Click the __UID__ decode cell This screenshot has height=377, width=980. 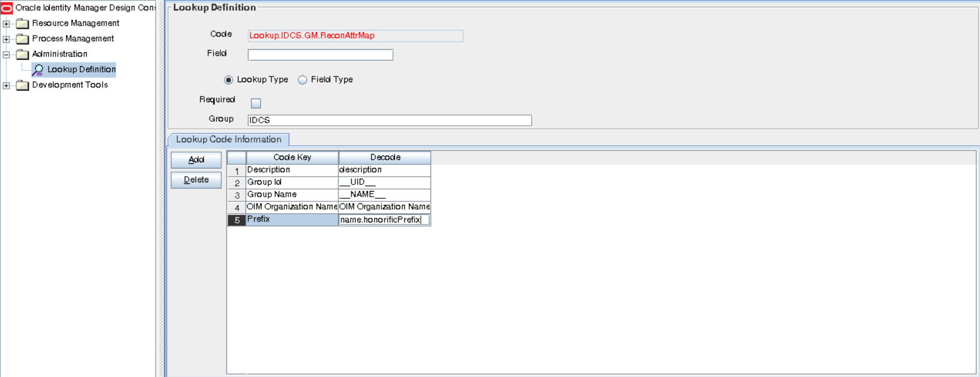click(x=385, y=182)
